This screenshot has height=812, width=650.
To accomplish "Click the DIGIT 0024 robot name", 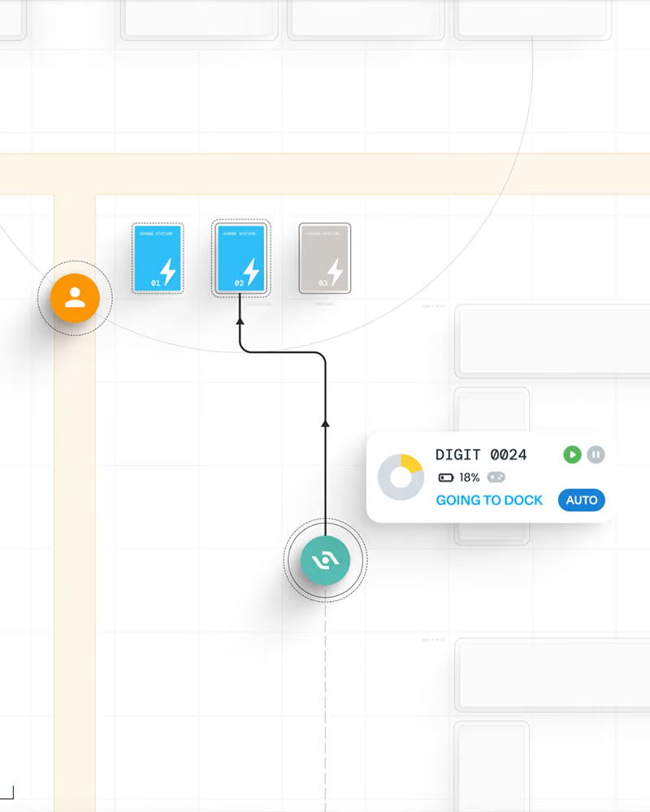I will point(481,455).
